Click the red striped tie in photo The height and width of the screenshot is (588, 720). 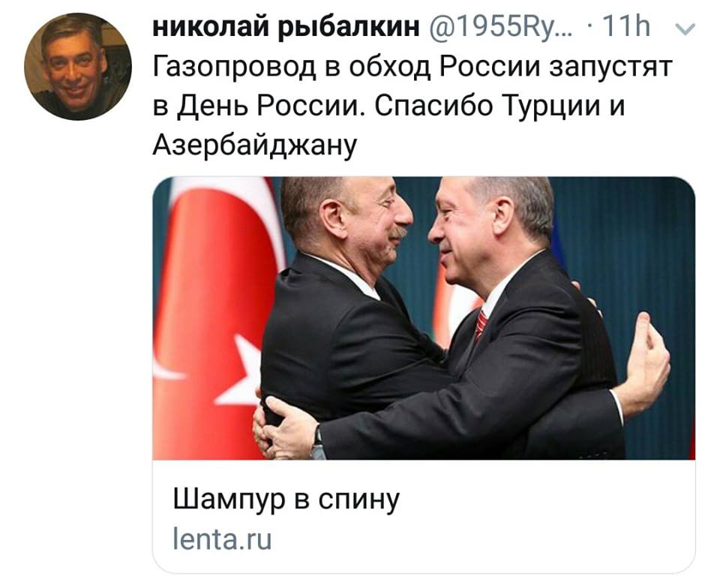(481, 323)
